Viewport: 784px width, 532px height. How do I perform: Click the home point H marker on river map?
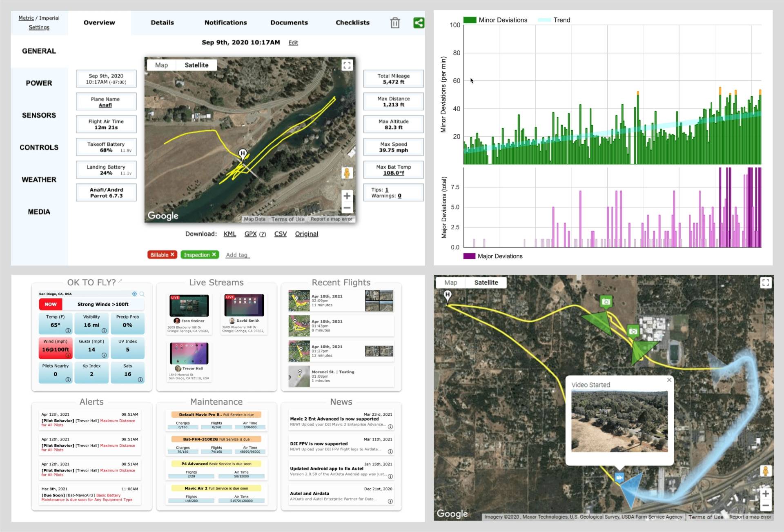[x=243, y=154]
